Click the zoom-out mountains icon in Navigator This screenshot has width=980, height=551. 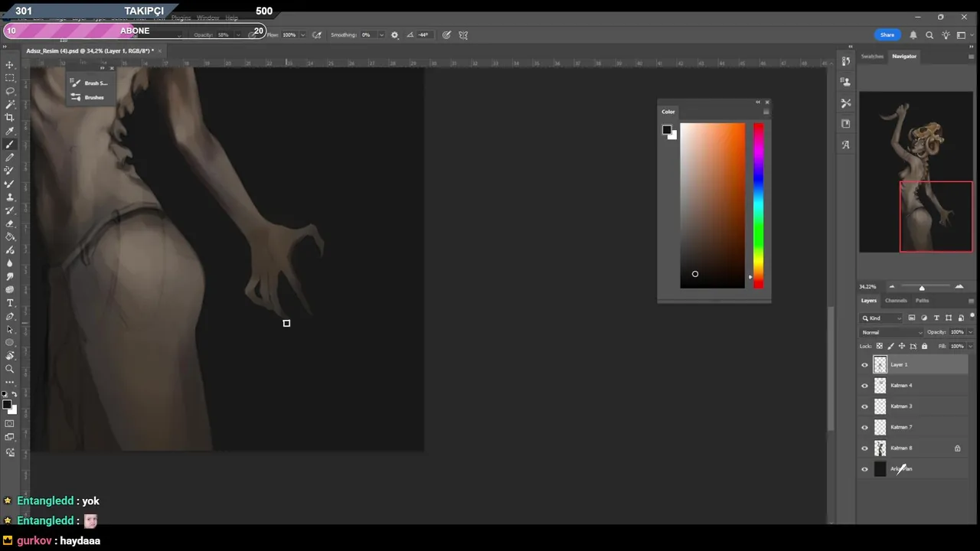click(891, 286)
